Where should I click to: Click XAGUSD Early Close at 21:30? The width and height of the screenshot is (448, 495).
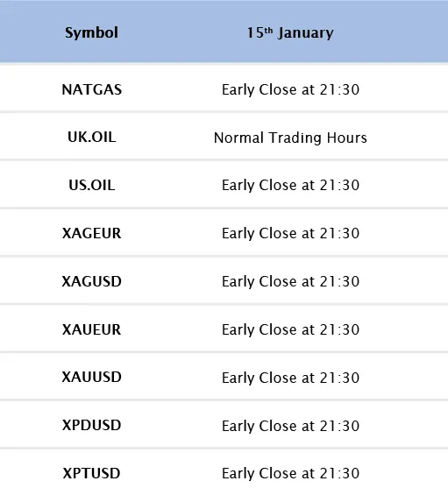click(x=291, y=281)
